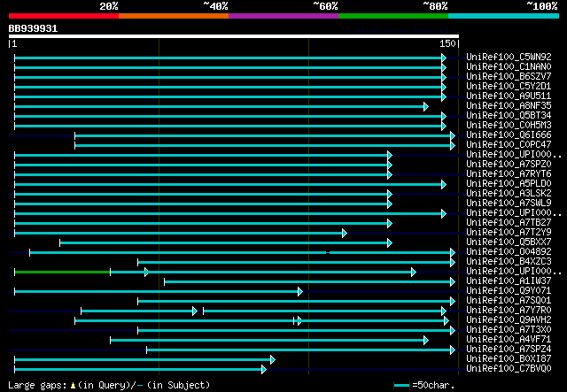Select the UniRef100_A4VF71 hit label
567x392 pixels.
509,339
